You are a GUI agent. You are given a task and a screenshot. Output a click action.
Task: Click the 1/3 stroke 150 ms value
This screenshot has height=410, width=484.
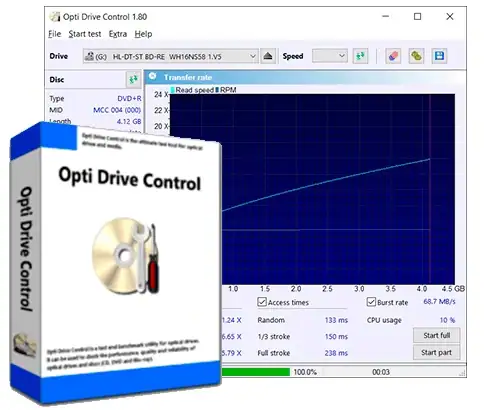(x=336, y=337)
